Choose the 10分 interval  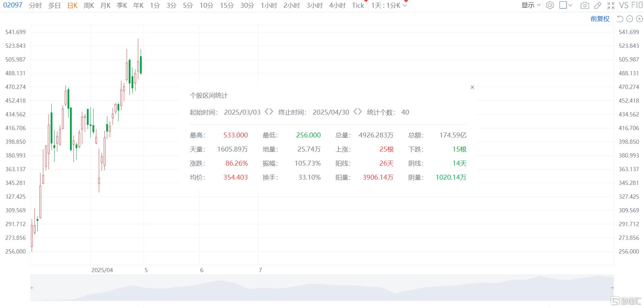[206, 5]
